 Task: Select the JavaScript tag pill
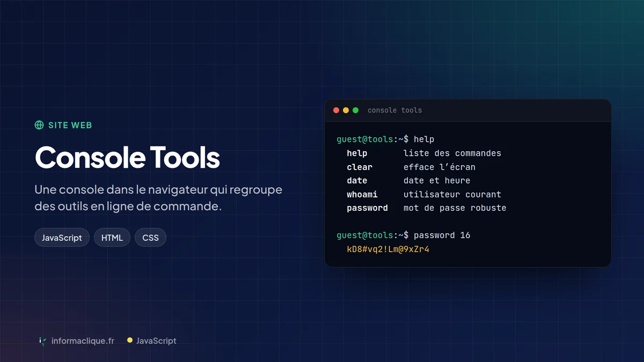pos(62,238)
